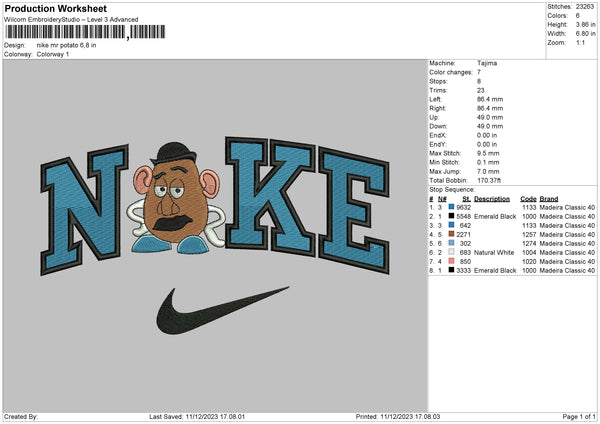Click the 'Page 1 of 1' footer text
600x424 pixels.
point(579,416)
